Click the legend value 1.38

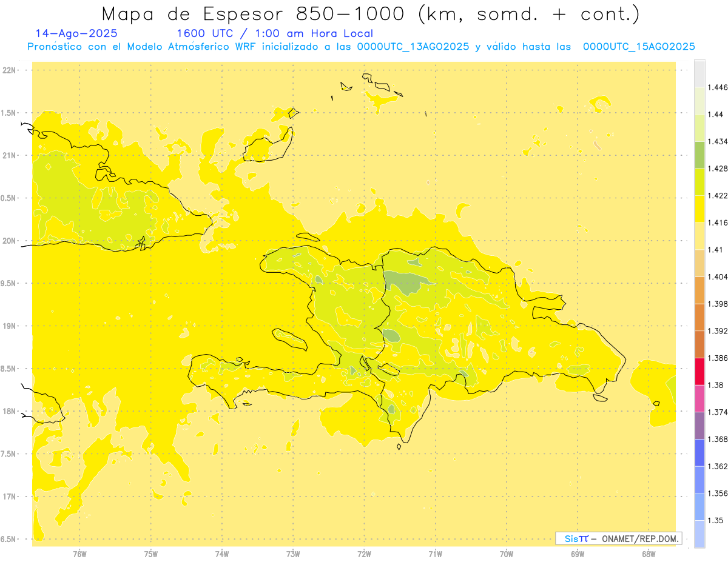point(715,385)
